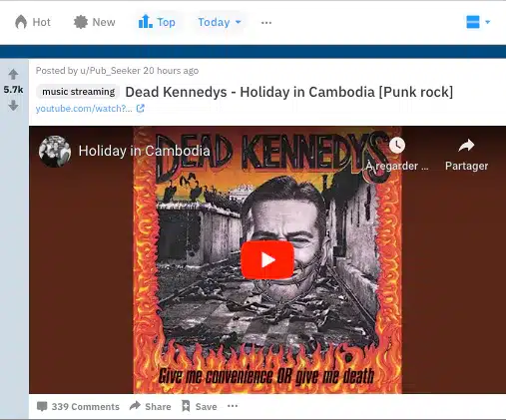
Task: Upvote the Dead Kennedys post
Action: point(13,74)
